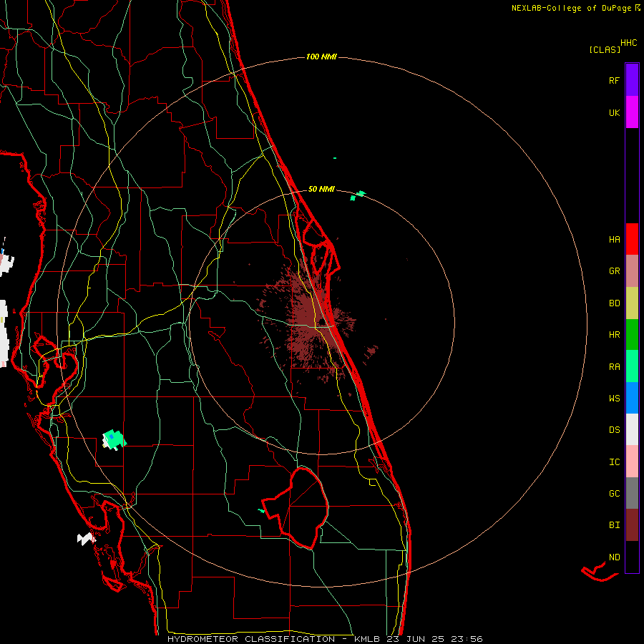644x644 pixels.
Task: Click the tiny green echo offshore north of 50 NMI ring
Action: click(335, 158)
